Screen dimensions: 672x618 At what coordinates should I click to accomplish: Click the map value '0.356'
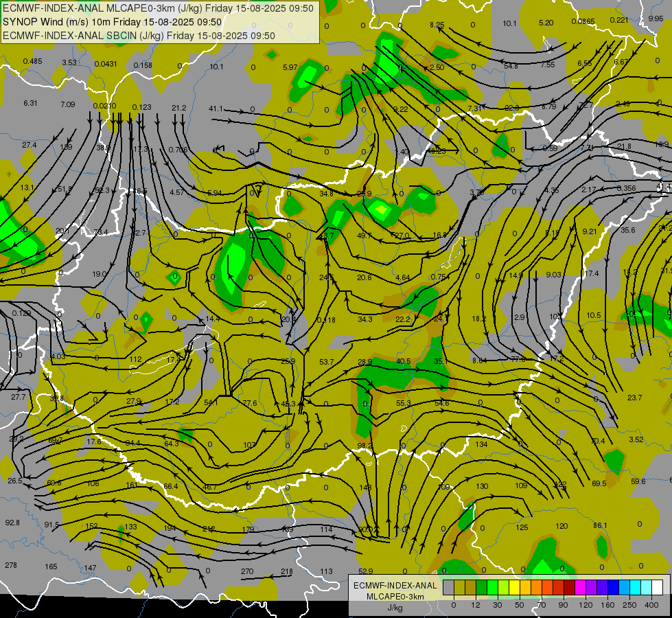(626, 189)
